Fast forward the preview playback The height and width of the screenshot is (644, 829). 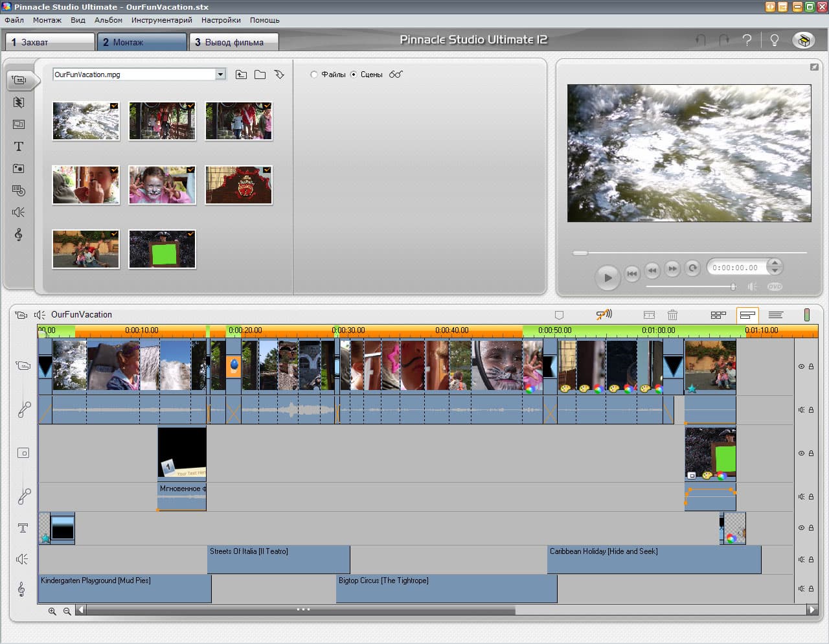(672, 268)
